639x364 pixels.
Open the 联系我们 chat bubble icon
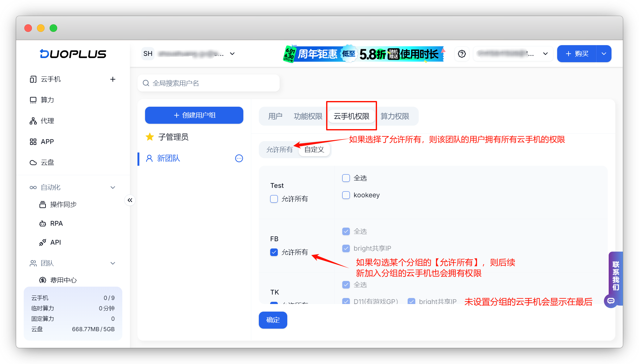[x=611, y=301]
